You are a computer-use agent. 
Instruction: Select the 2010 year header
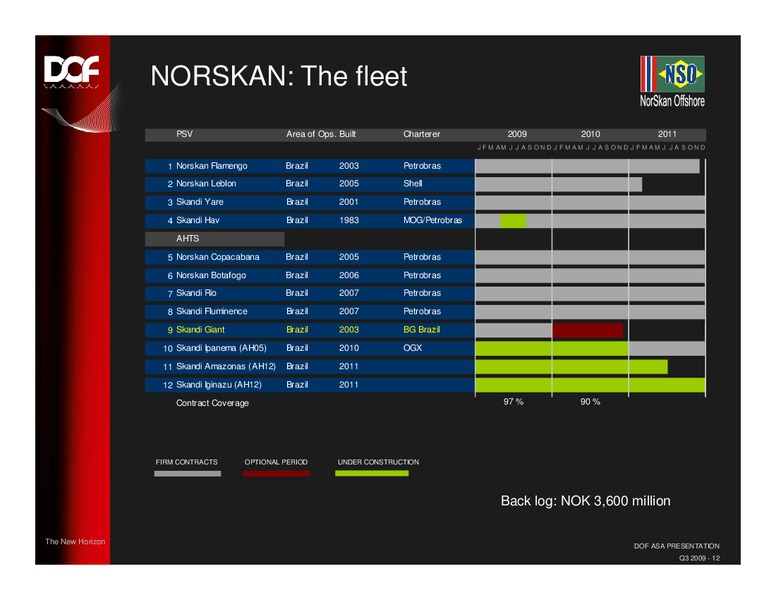[590, 134]
